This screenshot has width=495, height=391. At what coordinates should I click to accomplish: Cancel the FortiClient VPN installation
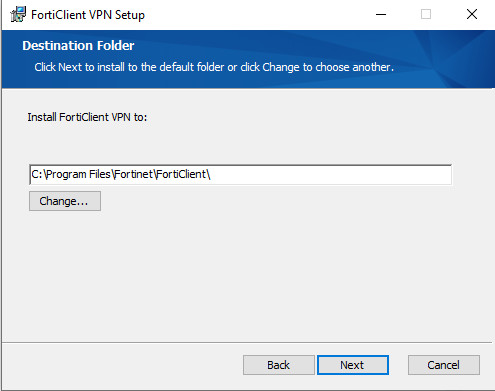click(444, 365)
